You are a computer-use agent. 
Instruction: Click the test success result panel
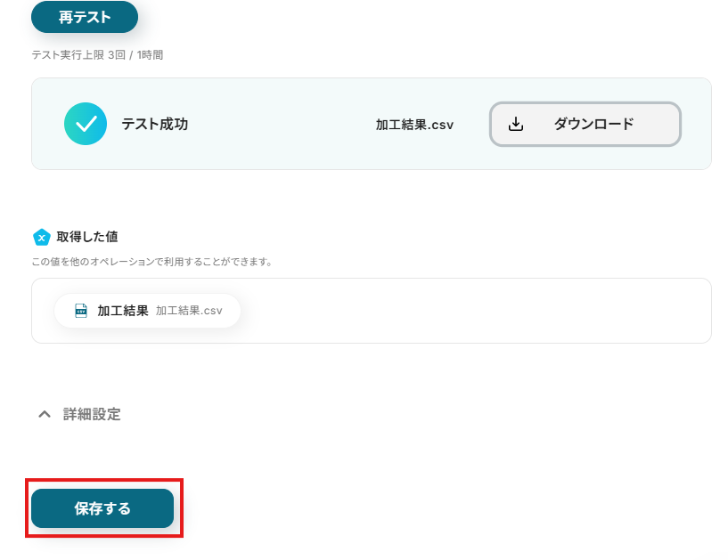point(372,124)
